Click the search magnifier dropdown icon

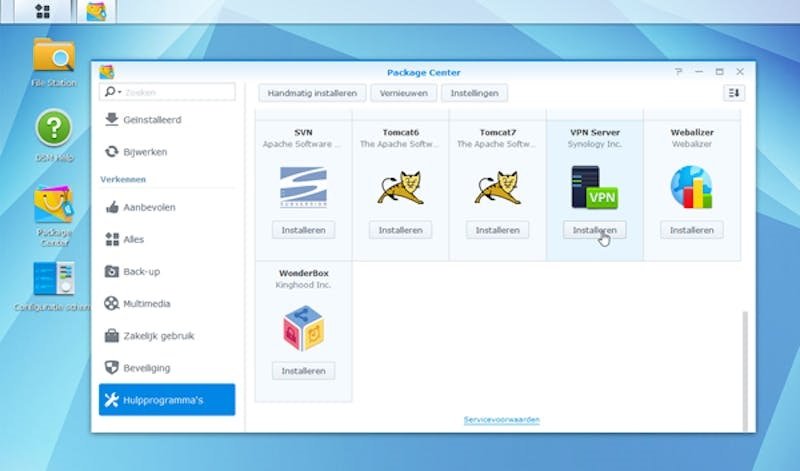click(x=112, y=92)
